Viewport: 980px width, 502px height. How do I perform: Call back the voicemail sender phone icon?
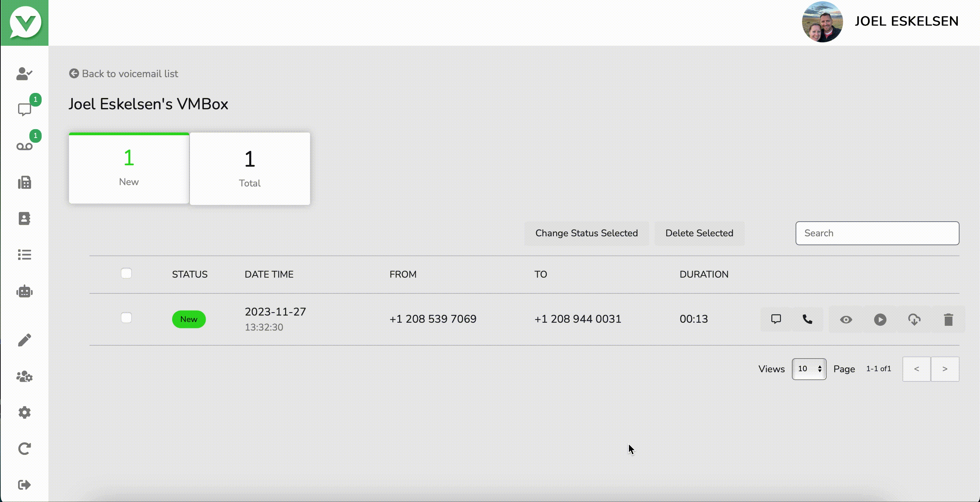807,319
